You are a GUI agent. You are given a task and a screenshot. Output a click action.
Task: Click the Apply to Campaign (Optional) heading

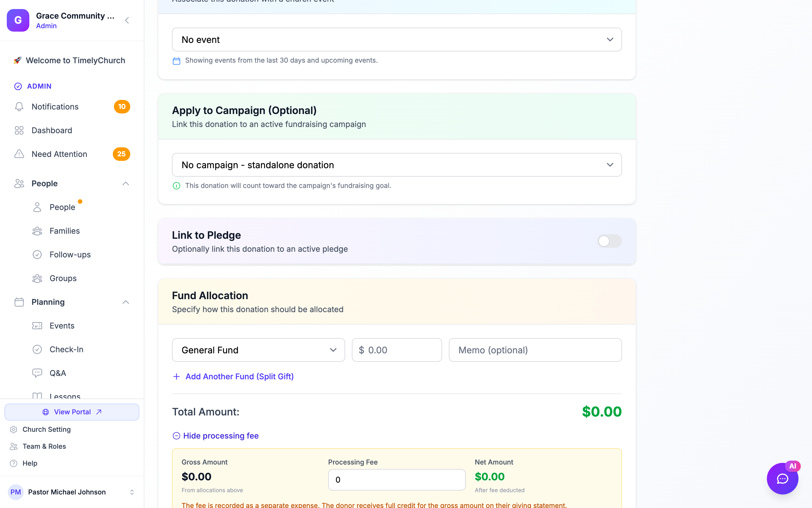pos(244,110)
